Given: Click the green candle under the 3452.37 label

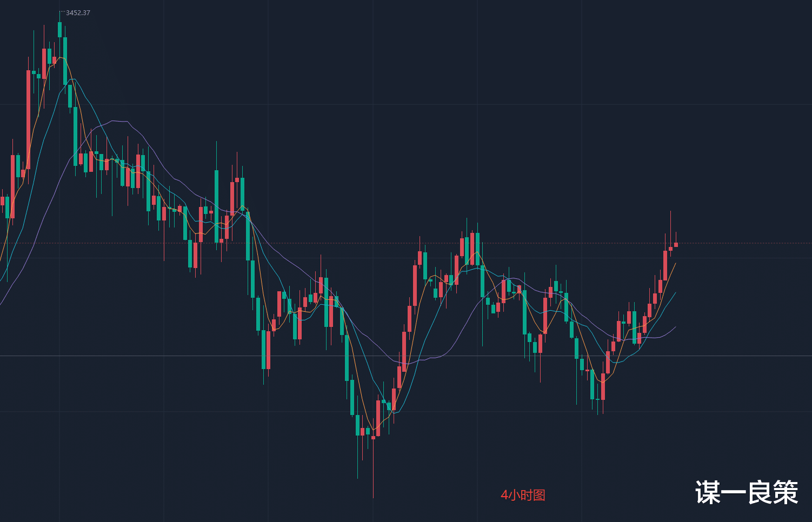Looking at the screenshot, I should [x=59, y=30].
